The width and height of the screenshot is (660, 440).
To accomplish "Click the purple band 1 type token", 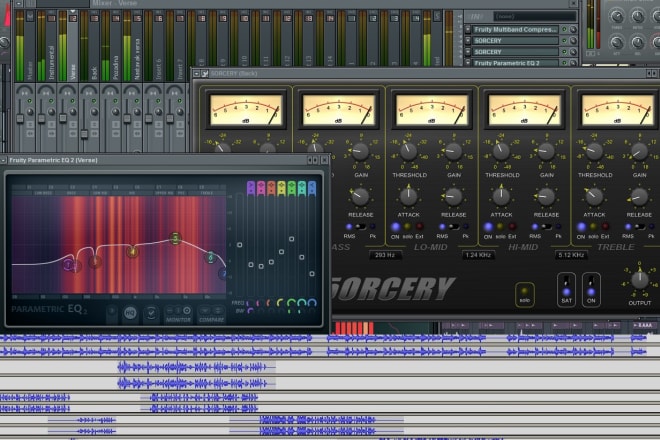I will [x=251, y=188].
